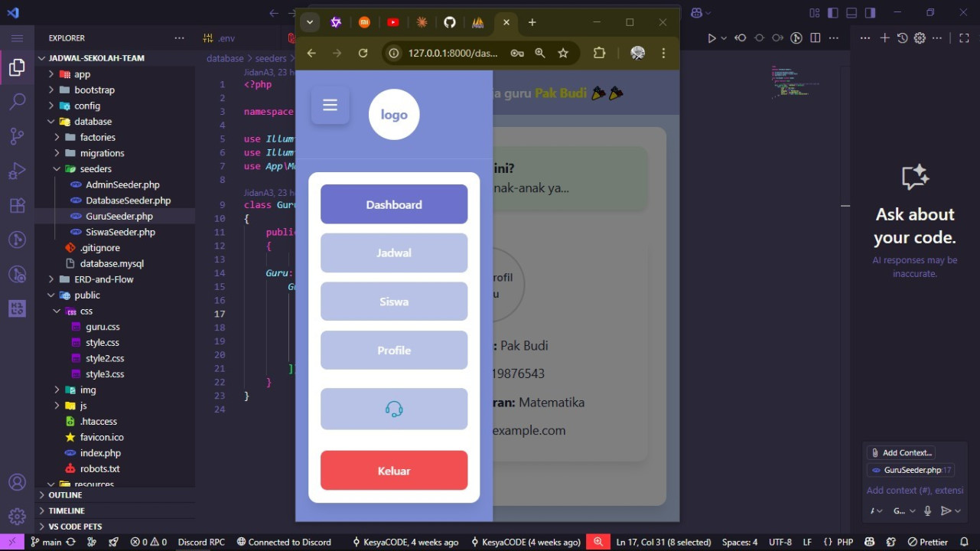Viewport: 980px width, 551px height.
Task: Reload the browser page
Action: pyautogui.click(x=363, y=53)
